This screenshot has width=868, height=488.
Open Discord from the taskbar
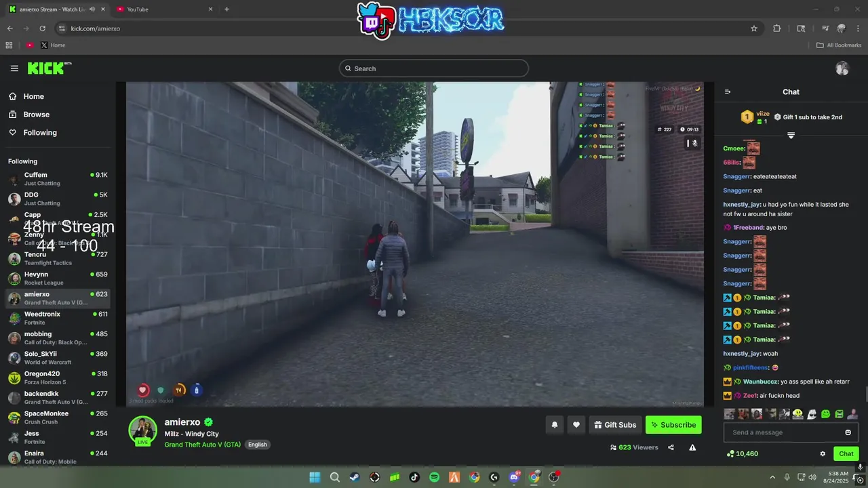coord(514,477)
